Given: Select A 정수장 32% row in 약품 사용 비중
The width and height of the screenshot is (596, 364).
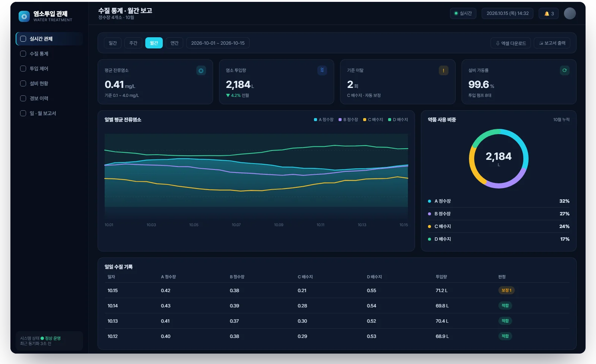Looking at the screenshot, I should [498, 201].
